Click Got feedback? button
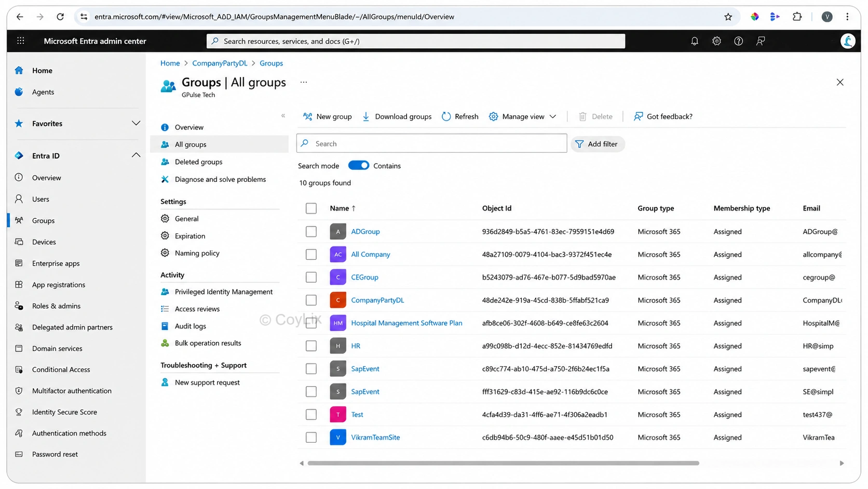The width and height of the screenshot is (868, 489). (x=663, y=116)
